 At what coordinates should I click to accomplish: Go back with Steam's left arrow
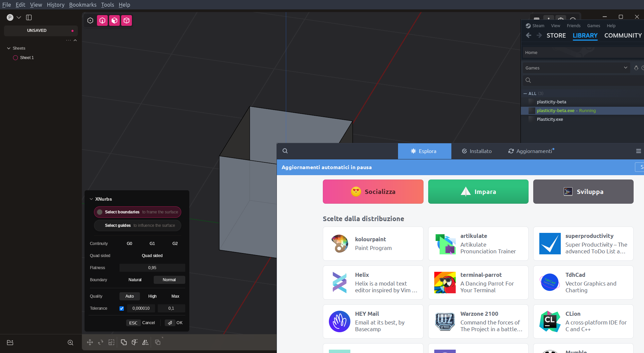pos(529,35)
